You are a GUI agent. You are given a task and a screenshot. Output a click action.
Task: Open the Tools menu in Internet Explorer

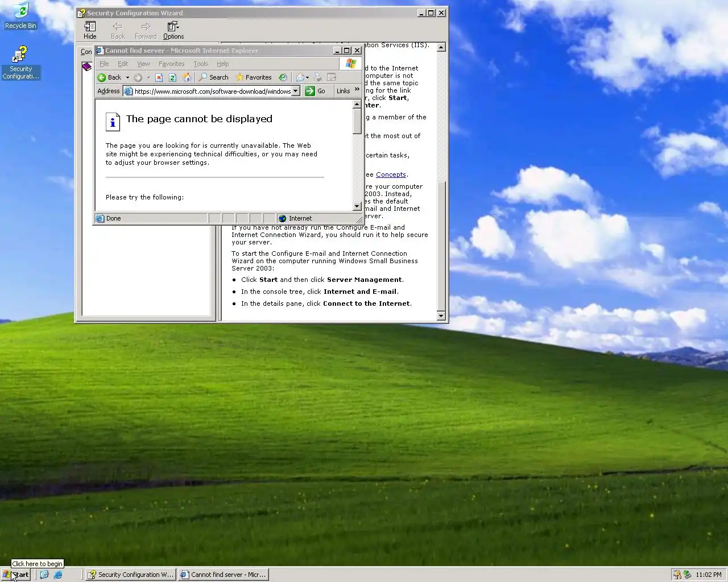click(201, 64)
